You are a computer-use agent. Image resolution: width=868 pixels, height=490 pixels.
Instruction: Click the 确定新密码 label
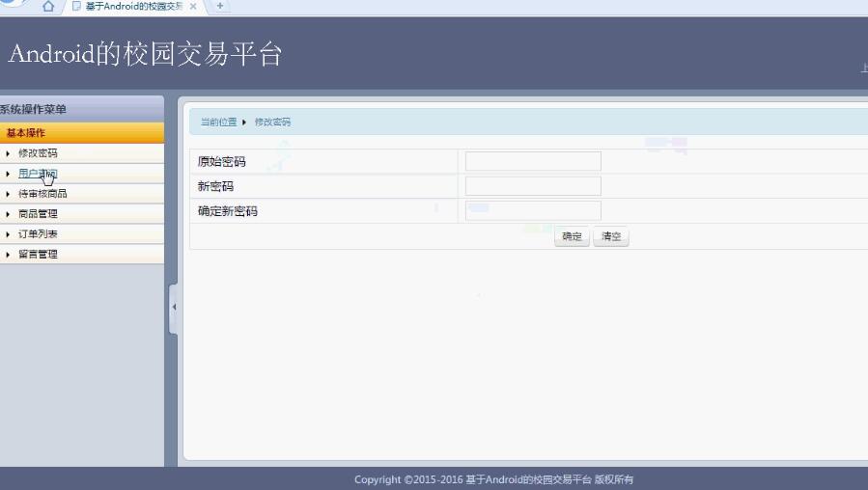click(228, 211)
